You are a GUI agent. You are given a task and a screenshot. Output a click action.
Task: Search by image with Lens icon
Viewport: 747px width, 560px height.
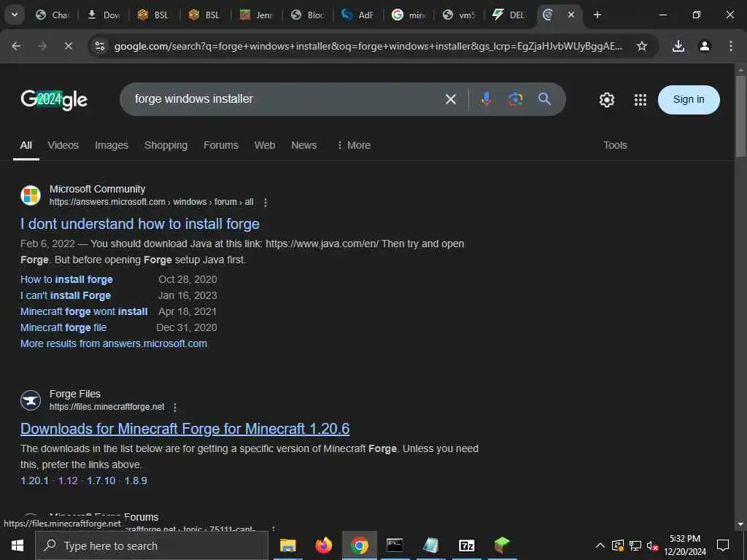click(x=516, y=99)
